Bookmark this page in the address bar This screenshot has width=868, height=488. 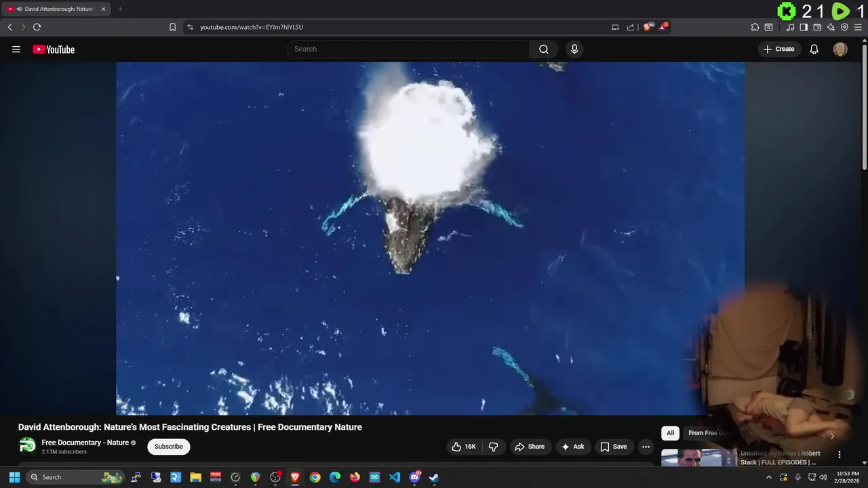tap(172, 27)
